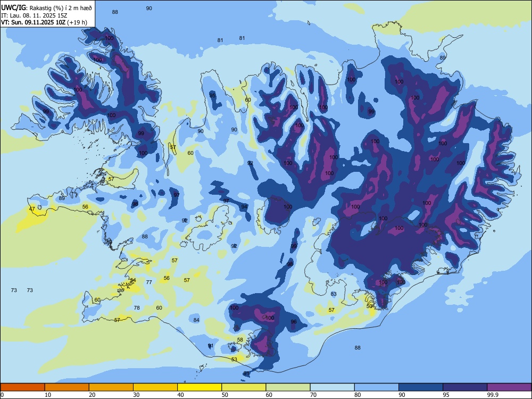Click the 10–20 orange legend swatch
532x399 pixels.
(x=67, y=387)
